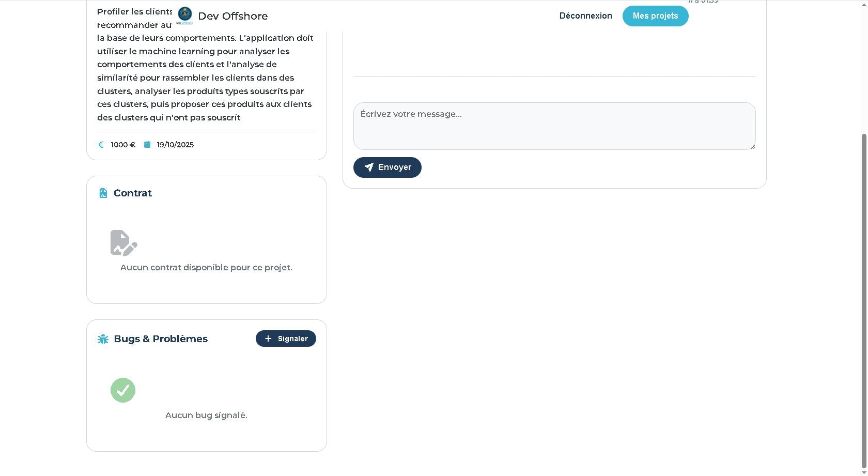This screenshot has width=868, height=476.
Task: Click the green checkmark under Bugs & Problèmes
Action: [123, 390]
